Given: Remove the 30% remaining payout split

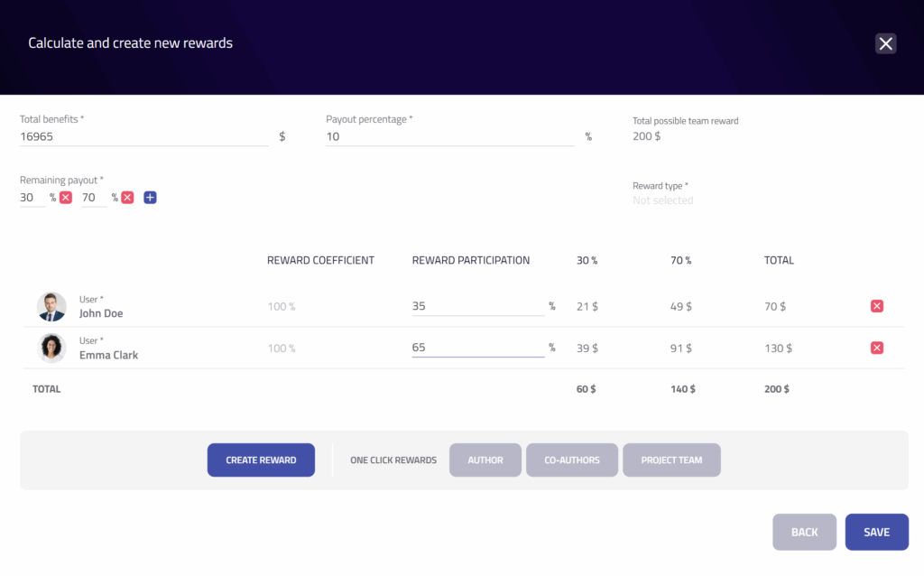Looking at the screenshot, I should [66, 198].
